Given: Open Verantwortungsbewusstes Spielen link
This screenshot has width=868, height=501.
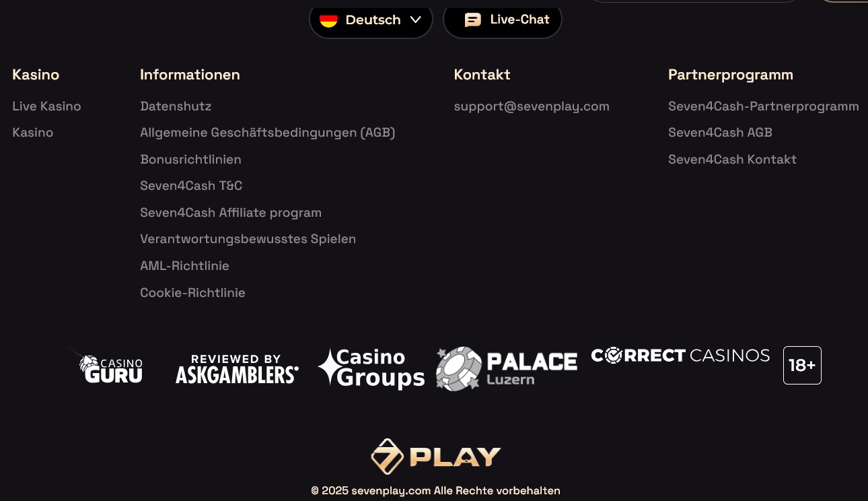Looking at the screenshot, I should point(248,239).
